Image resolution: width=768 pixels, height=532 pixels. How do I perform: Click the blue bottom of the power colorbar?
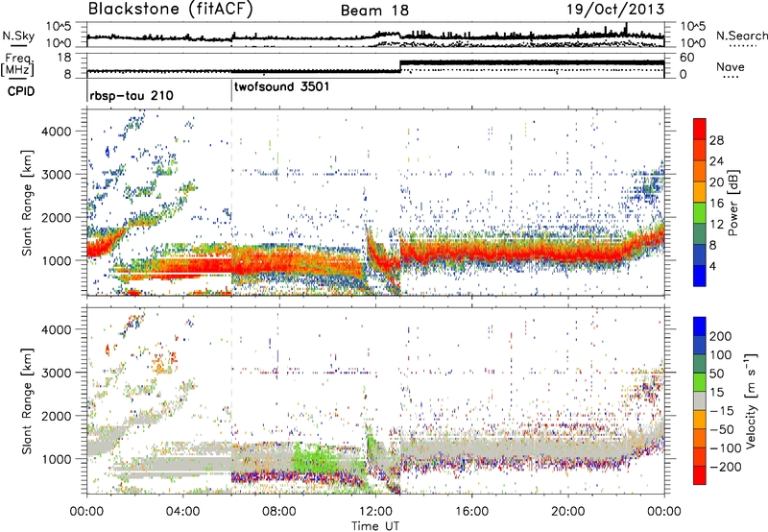(x=700, y=277)
